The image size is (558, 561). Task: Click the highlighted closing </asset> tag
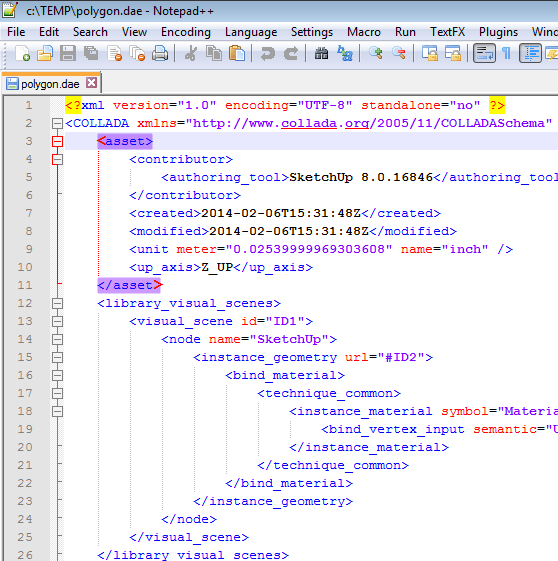(x=129, y=285)
